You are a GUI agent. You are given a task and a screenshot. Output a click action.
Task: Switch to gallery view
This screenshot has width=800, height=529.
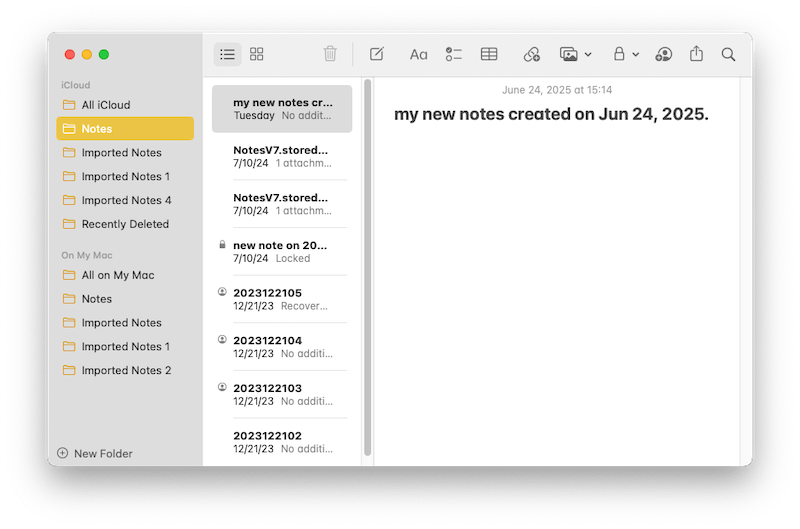(257, 54)
